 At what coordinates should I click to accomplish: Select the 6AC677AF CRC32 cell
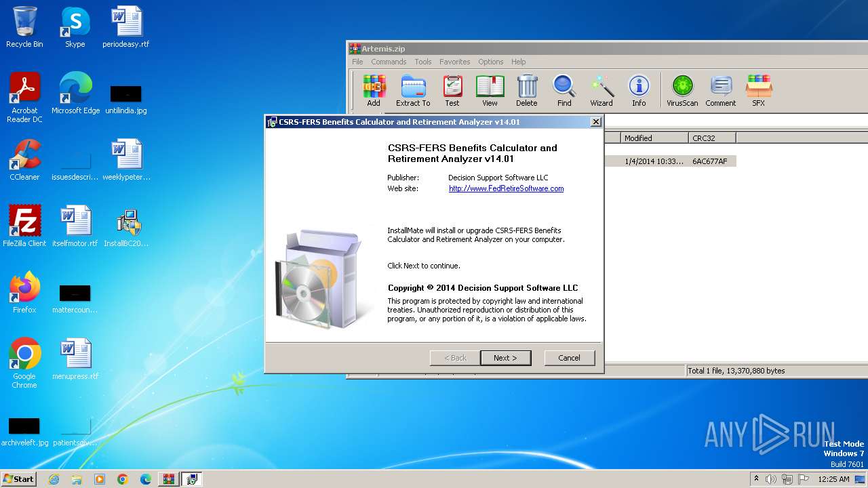(710, 161)
